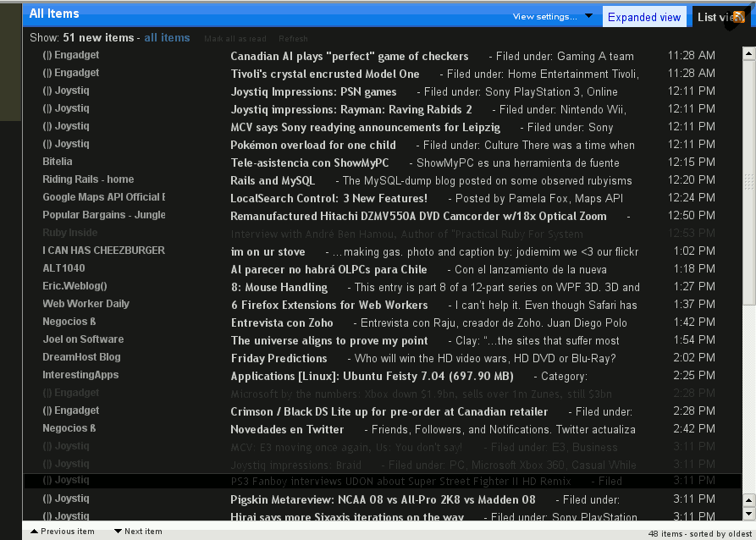756x540 pixels.
Task: Click the Refresh link
Action: tap(293, 39)
